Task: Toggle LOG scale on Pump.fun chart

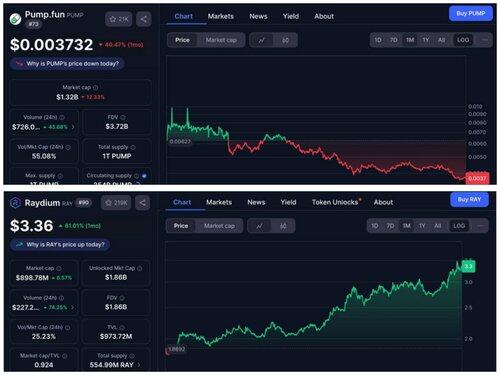Action: click(x=463, y=40)
